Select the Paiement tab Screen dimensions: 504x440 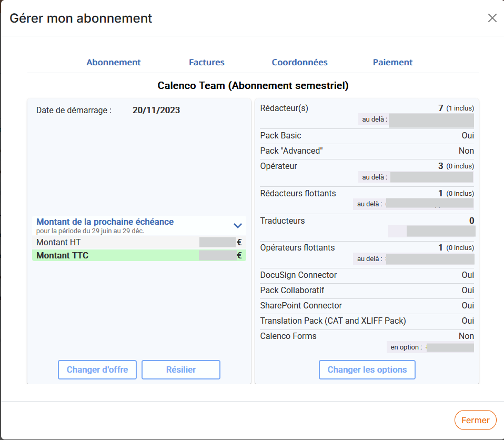392,62
